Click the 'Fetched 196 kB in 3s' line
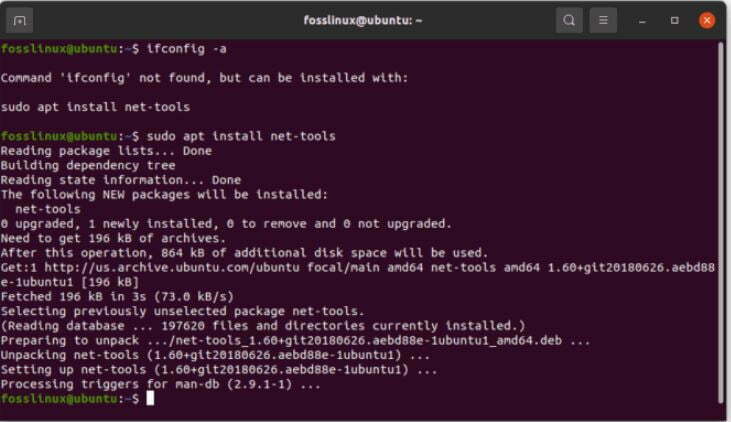The width and height of the screenshot is (731, 422). click(x=117, y=297)
